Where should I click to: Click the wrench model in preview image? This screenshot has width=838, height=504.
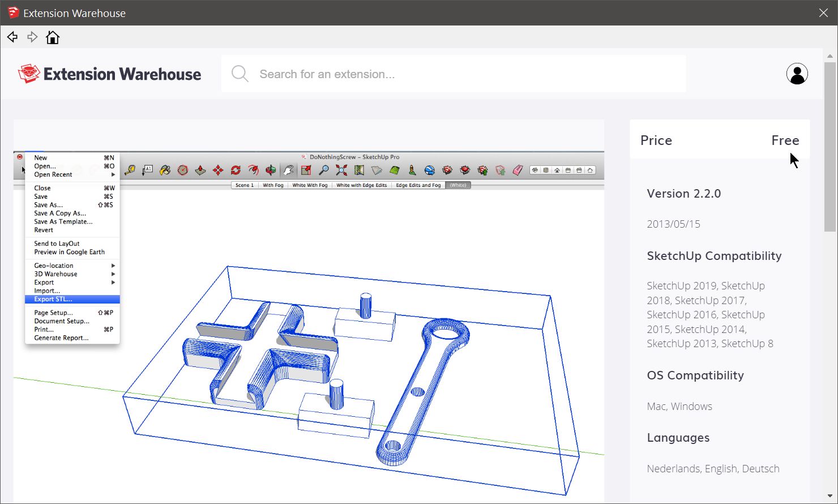[424, 391]
